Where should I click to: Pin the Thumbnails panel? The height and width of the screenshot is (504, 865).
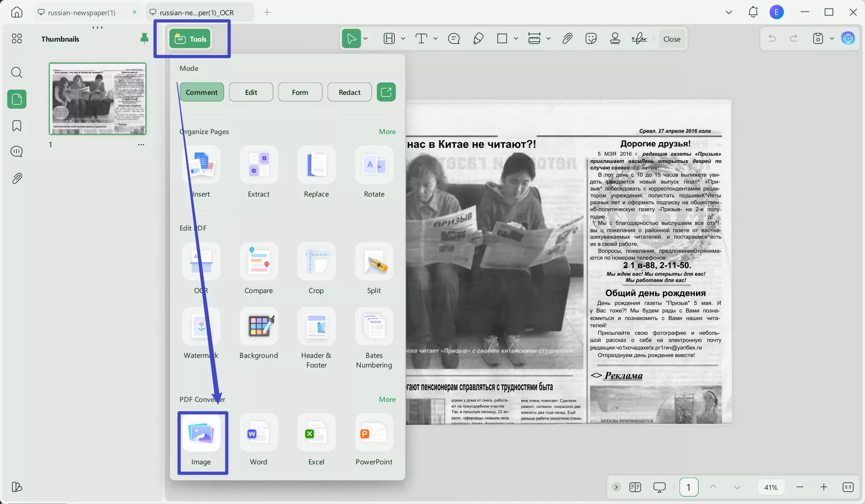144,38
